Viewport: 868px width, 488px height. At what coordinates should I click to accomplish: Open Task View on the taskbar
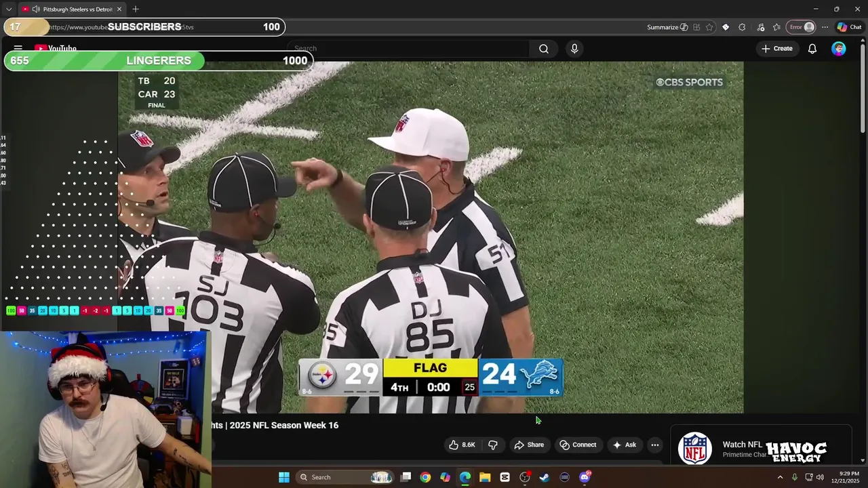click(406, 477)
